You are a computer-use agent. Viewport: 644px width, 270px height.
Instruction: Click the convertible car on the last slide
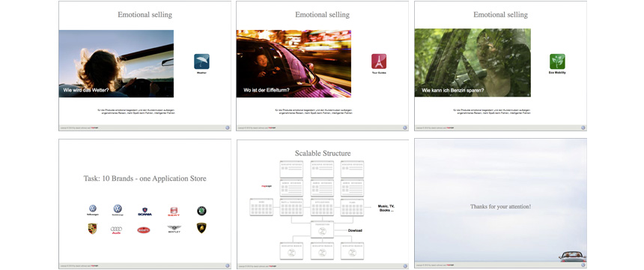tap(573, 256)
